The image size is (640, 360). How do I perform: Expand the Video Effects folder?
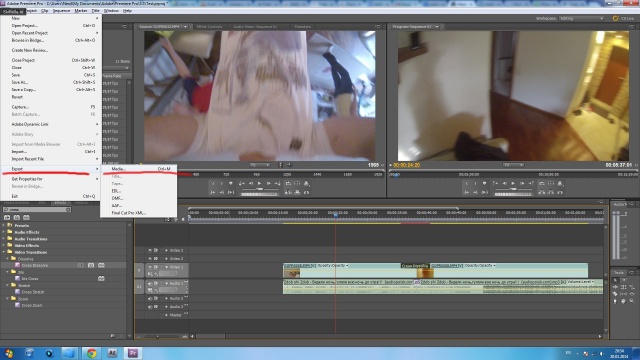[4, 246]
